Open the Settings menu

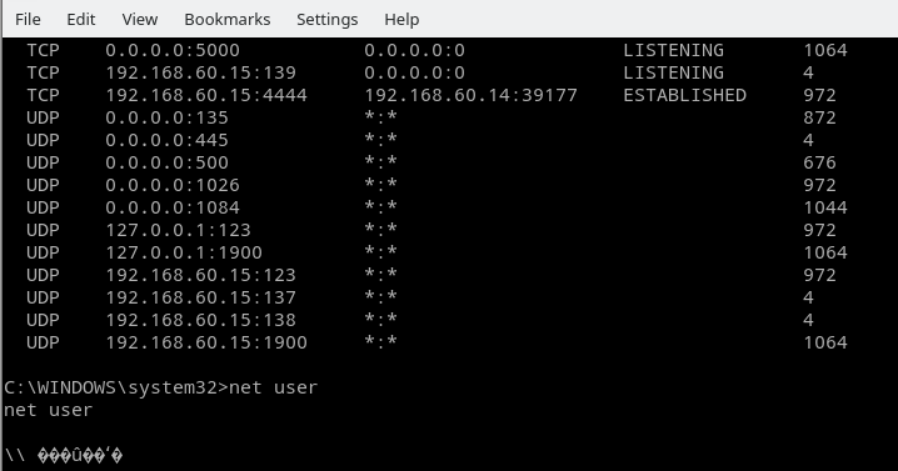point(327,19)
